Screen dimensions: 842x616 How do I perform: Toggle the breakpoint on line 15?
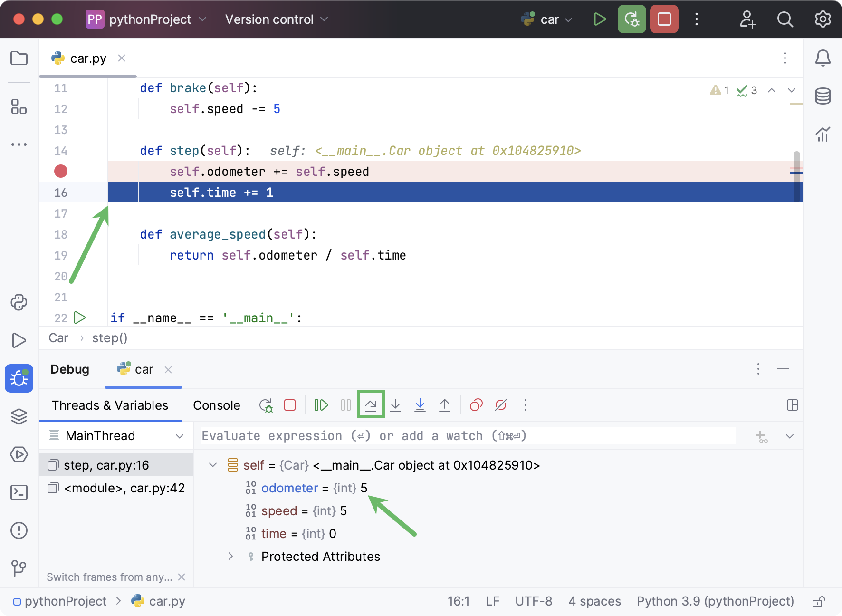61,171
